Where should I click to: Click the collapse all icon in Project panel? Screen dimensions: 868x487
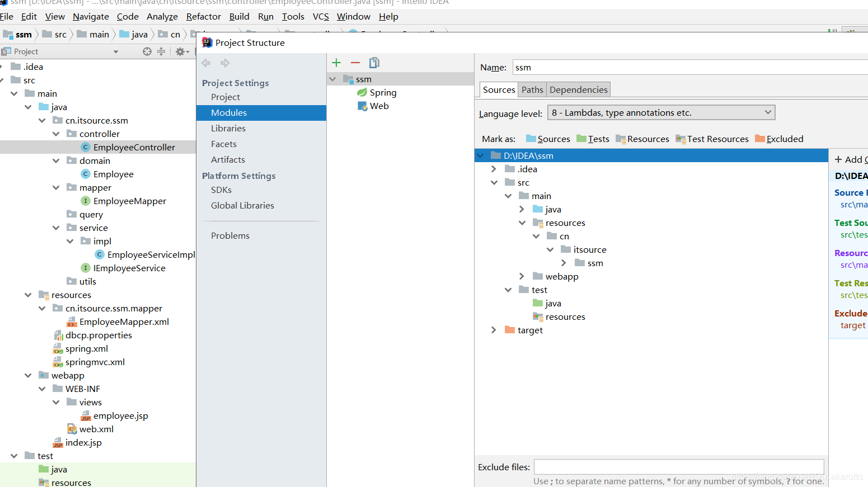(161, 51)
